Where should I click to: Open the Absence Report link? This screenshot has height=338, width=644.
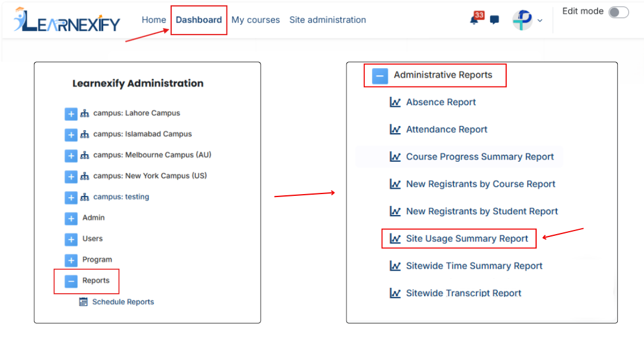pos(441,102)
